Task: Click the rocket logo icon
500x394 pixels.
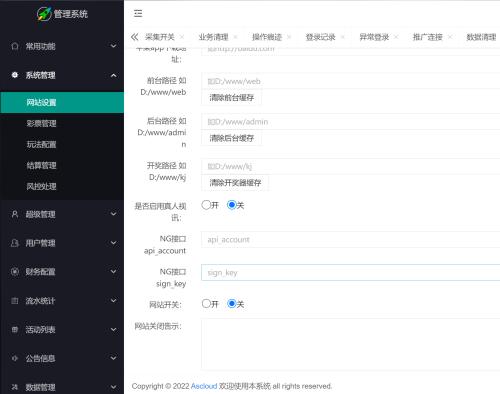Action: [44, 14]
